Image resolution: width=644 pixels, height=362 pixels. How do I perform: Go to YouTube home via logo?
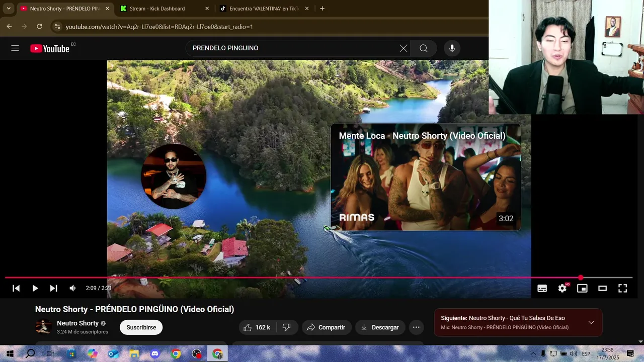pyautogui.click(x=50, y=48)
